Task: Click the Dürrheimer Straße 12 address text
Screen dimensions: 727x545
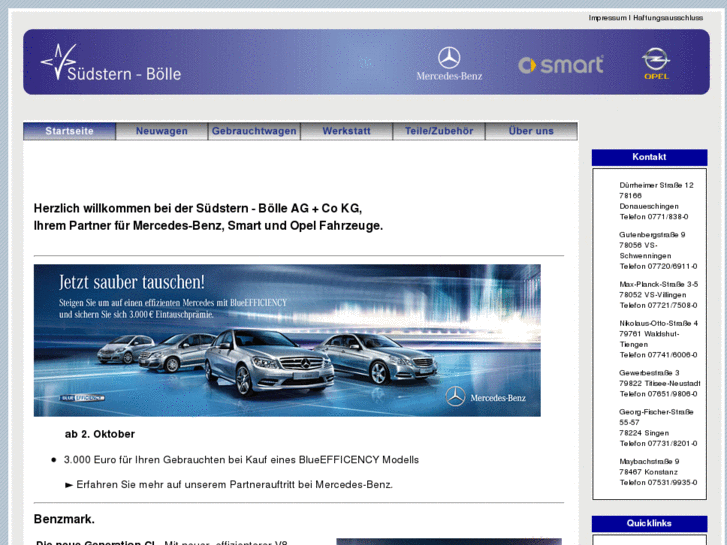Action: pos(656,185)
